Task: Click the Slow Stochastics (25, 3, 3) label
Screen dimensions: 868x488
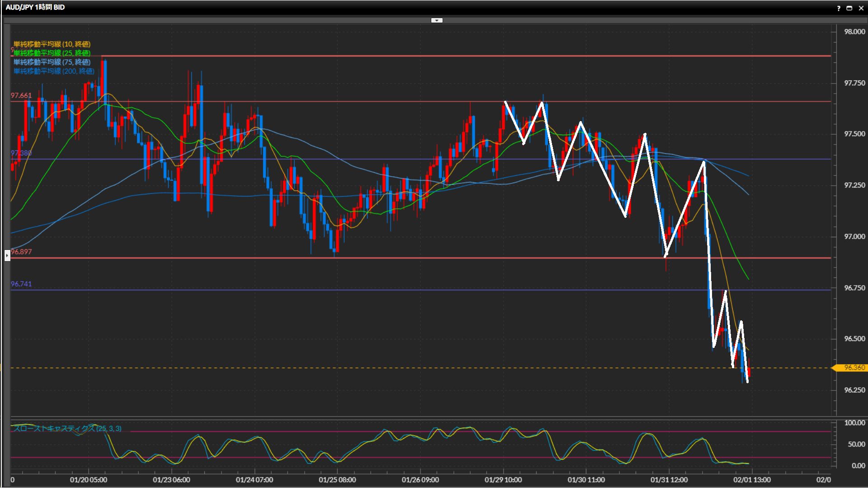Action: tap(67, 428)
